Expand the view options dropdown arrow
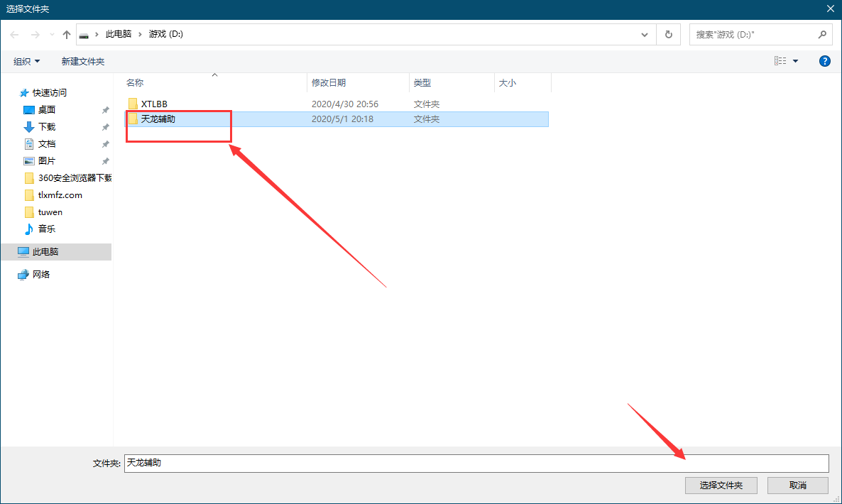This screenshot has height=504, width=842. (x=796, y=61)
